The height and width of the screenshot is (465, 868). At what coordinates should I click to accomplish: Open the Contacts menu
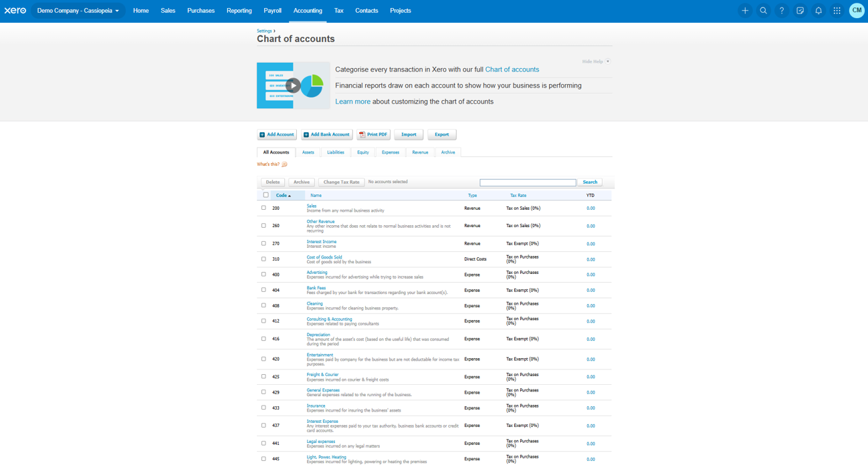[x=366, y=11]
